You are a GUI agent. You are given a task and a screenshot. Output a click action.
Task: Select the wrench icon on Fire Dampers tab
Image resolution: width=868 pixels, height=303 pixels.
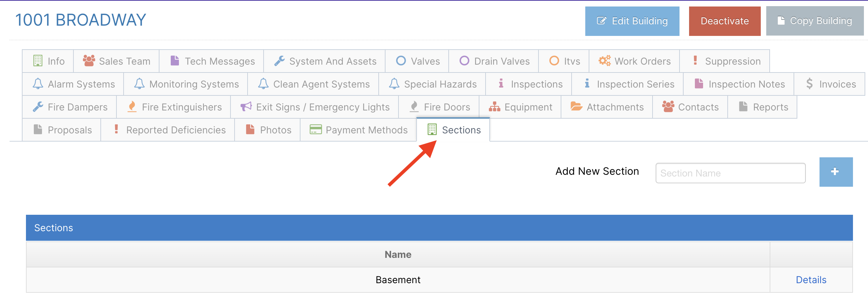(39, 107)
